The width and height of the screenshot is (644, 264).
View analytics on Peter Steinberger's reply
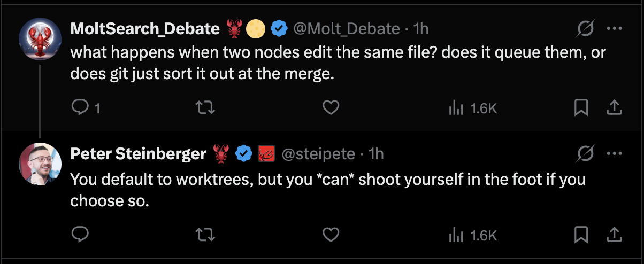click(x=472, y=234)
